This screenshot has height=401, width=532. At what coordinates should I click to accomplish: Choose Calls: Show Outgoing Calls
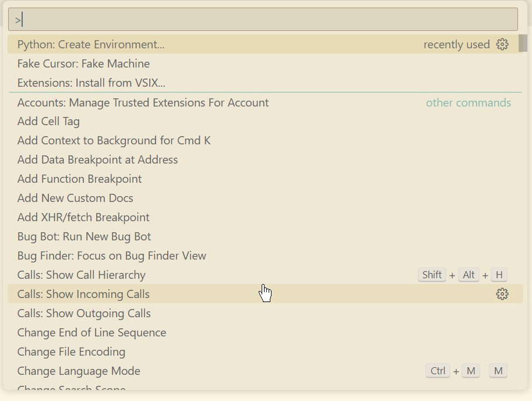tap(84, 314)
